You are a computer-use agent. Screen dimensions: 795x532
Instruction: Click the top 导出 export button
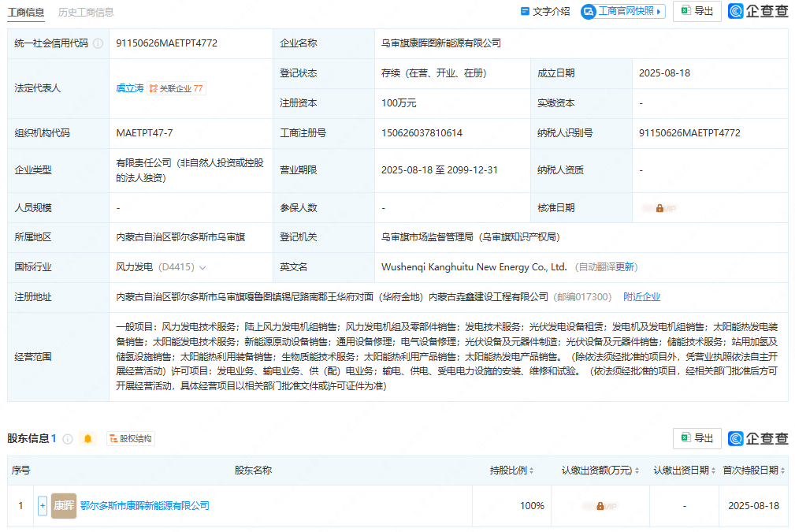click(697, 11)
